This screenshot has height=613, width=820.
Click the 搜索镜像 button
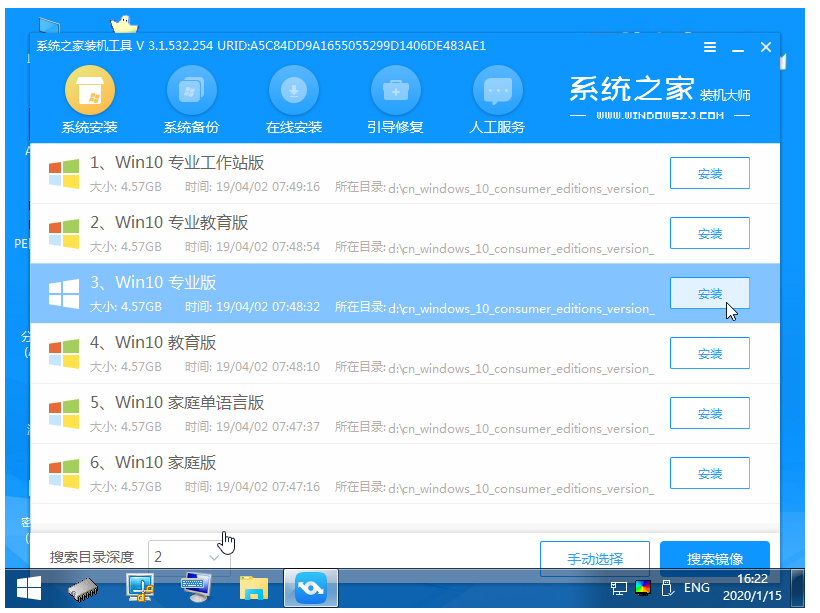click(x=714, y=558)
